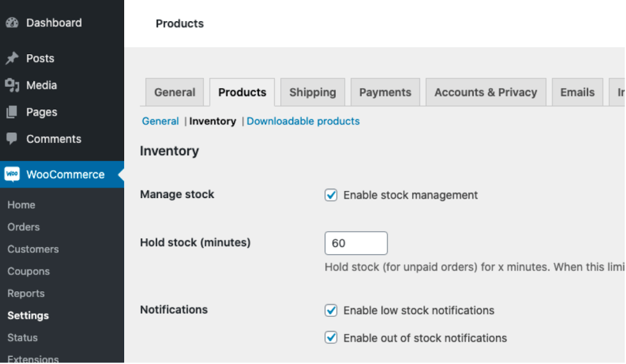Click the Pages icon in sidebar
This screenshot has width=626, height=364.
[12, 112]
